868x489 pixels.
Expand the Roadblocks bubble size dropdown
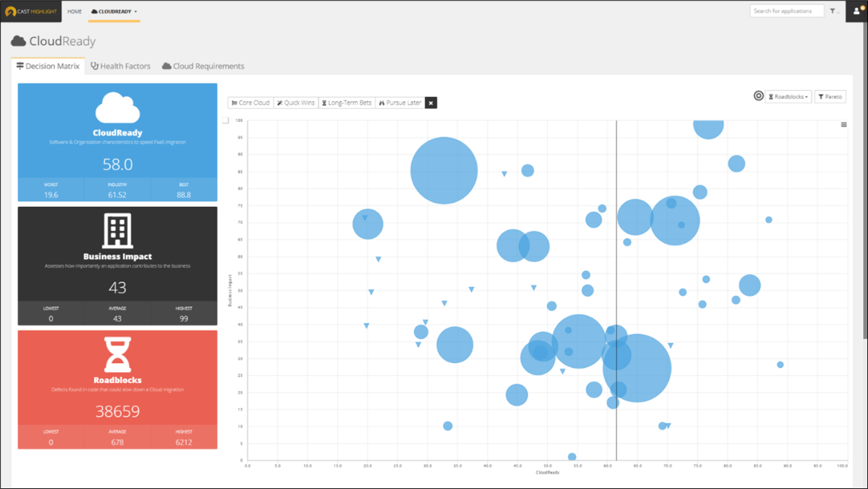[x=788, y=97]
